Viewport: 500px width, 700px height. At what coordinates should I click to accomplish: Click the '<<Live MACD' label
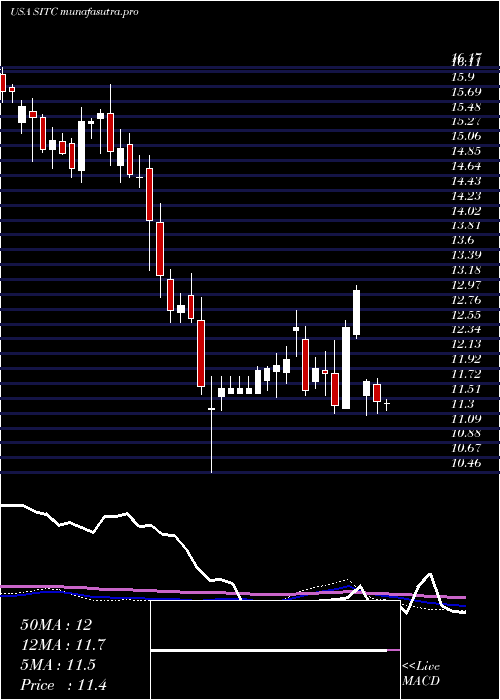coord(421,674)
